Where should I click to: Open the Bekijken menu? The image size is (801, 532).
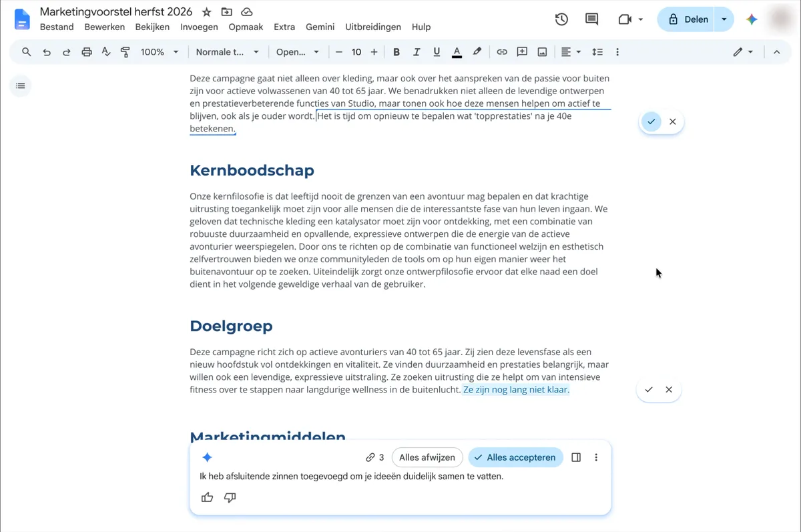153,27
